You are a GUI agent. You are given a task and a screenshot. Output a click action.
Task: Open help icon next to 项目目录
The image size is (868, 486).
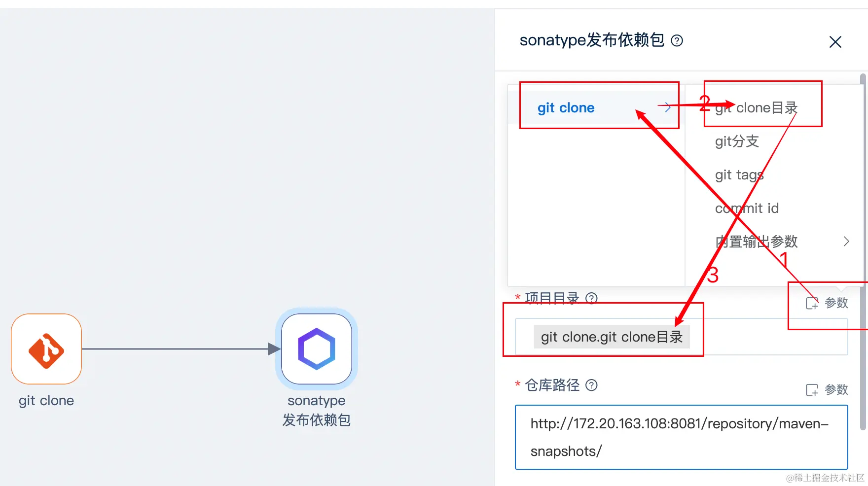(x=591, y=298)
